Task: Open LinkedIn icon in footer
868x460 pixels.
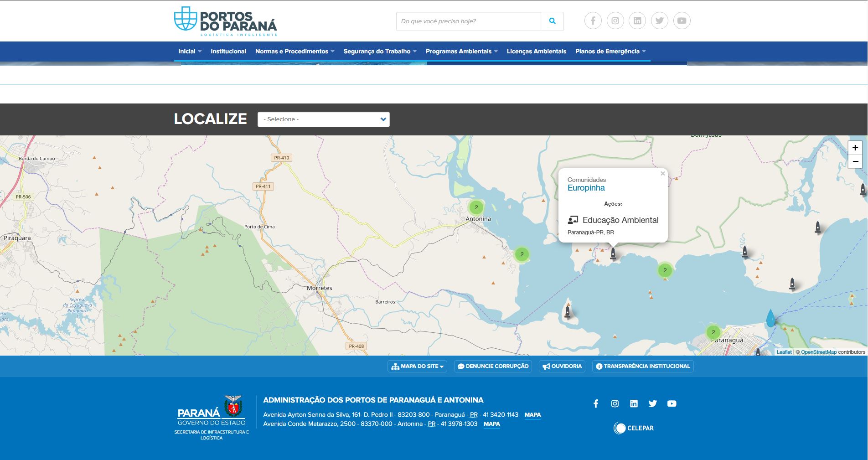Action: [x=634, y=403]
